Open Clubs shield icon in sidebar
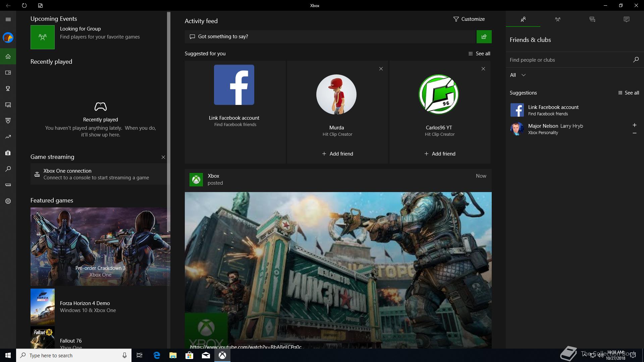The width and height of the screenshot is (644, 362). coord(8,121)
